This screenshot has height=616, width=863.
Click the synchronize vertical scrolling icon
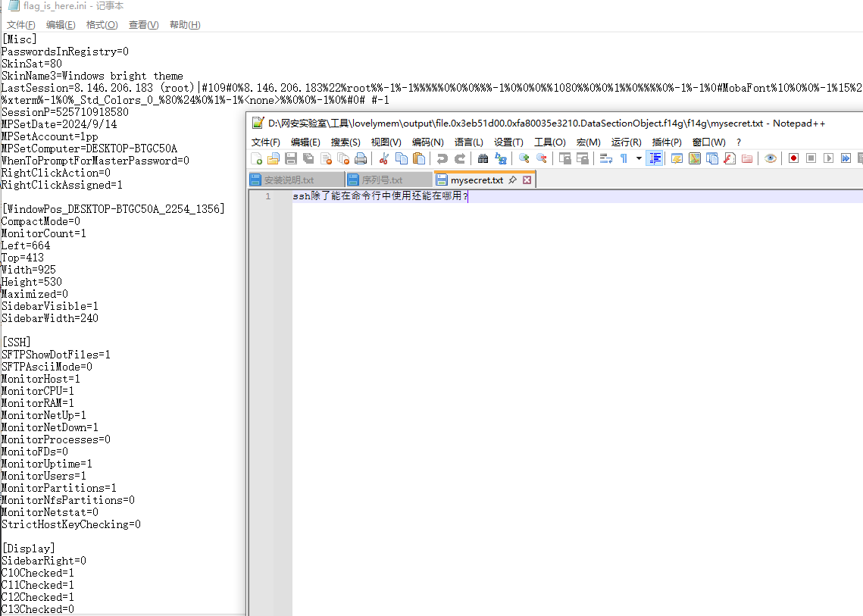click(564, 158)
